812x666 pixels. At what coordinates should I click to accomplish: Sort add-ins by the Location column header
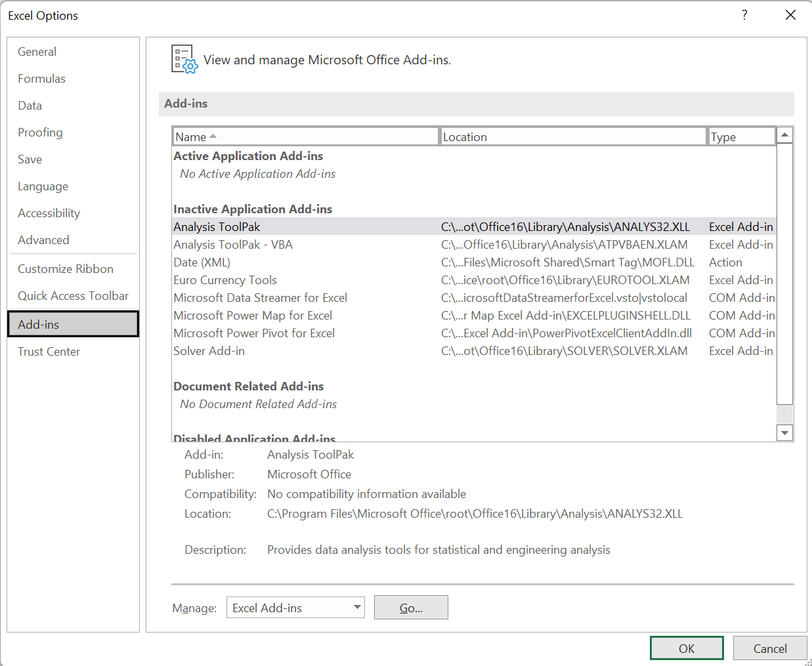click(573, 136)
